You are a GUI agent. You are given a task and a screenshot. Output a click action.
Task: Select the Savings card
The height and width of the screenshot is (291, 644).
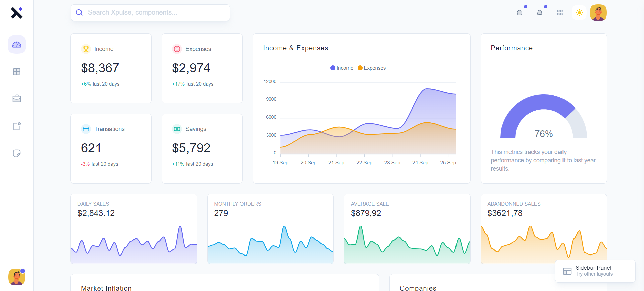[x=202, y=148]
